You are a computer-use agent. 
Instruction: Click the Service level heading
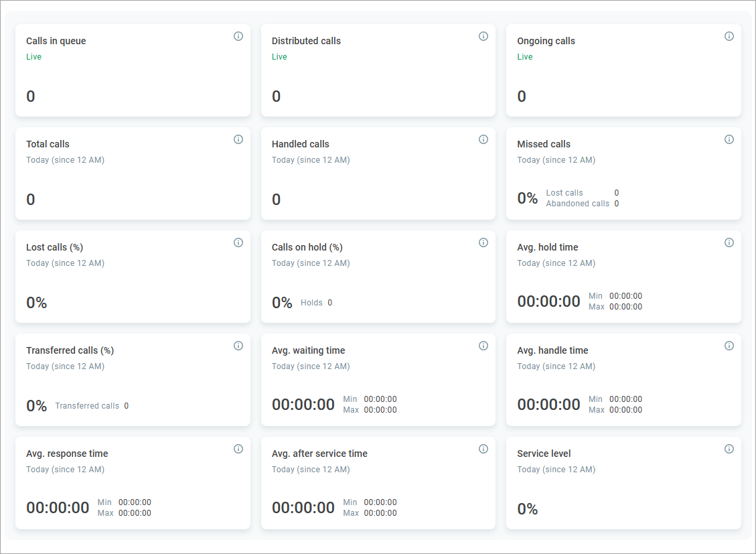(543, 454)
